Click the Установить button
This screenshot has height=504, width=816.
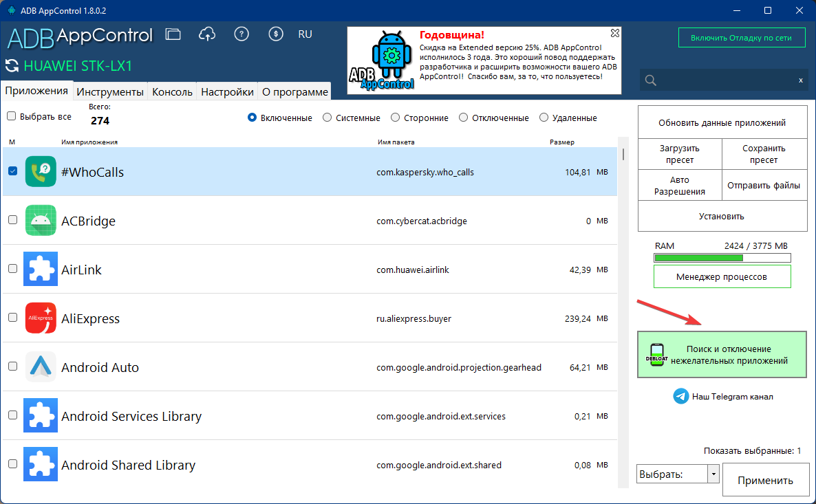coord(722,216)
